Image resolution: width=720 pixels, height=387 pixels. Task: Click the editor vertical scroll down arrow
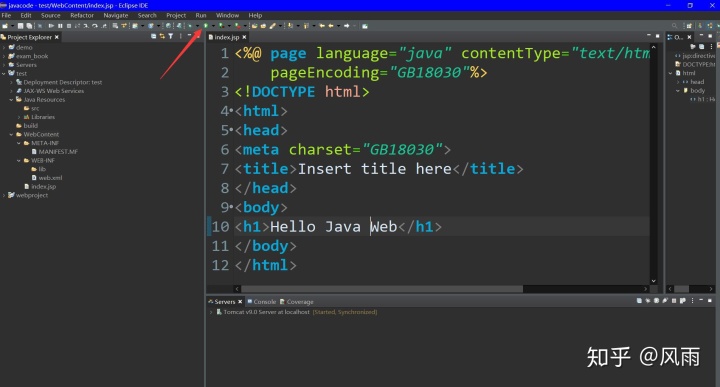point(653,281)
